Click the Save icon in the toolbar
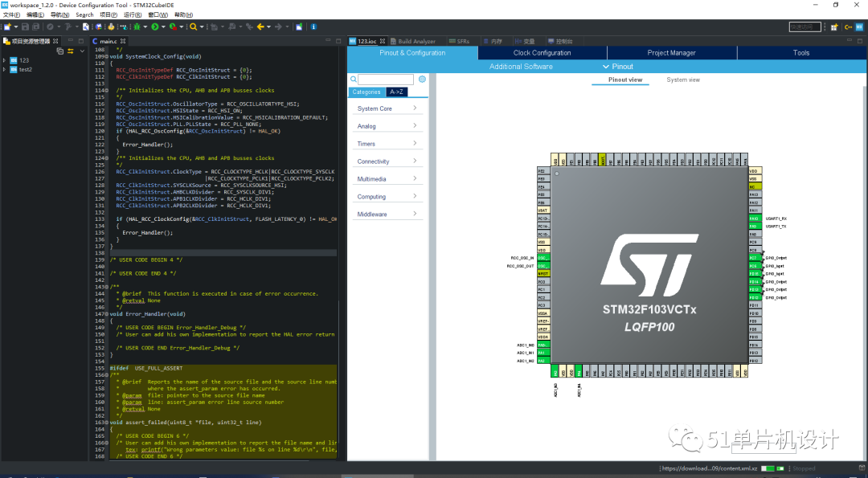 [x=25, y=27]
